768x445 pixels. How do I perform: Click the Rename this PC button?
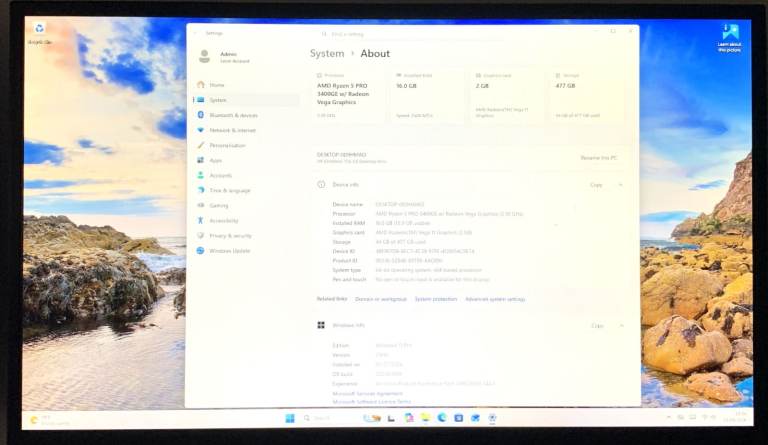599,158
